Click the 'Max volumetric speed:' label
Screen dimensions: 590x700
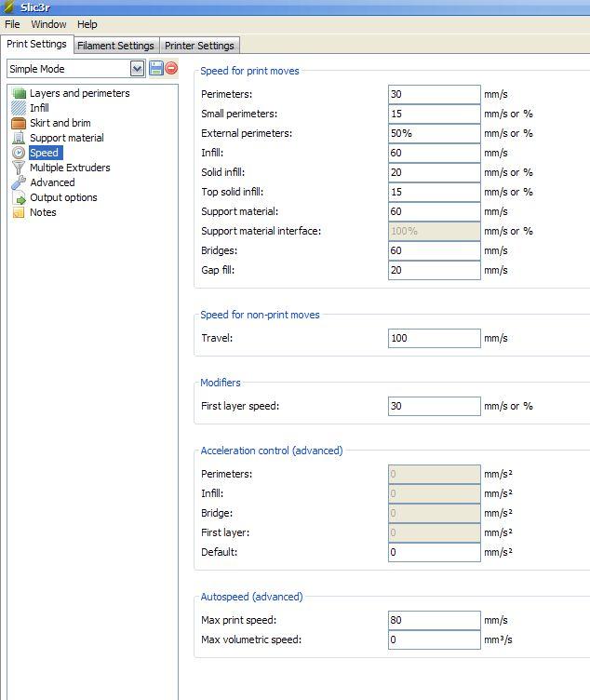(x=251, y=639)
